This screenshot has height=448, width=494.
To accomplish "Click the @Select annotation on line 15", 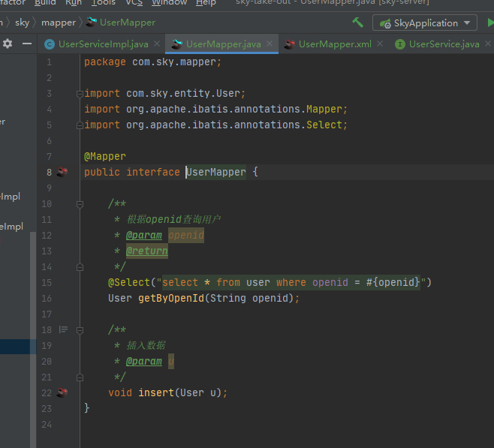I will (129, 282).
